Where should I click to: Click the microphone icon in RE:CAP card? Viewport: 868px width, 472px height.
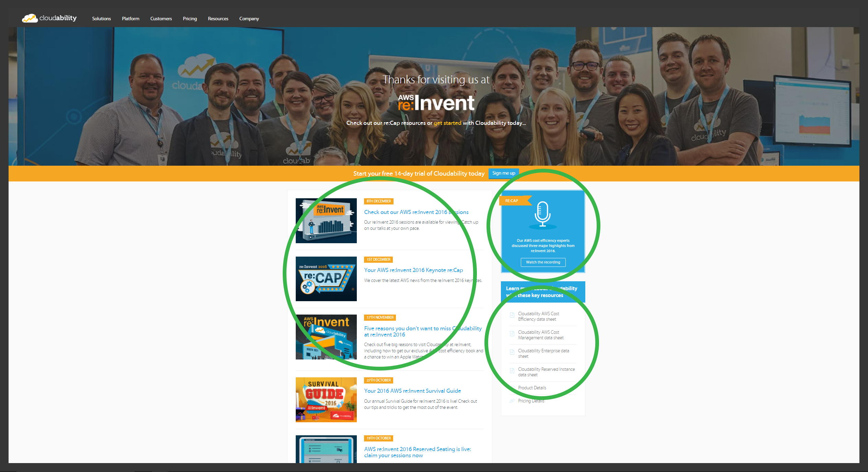coord(543,215)
